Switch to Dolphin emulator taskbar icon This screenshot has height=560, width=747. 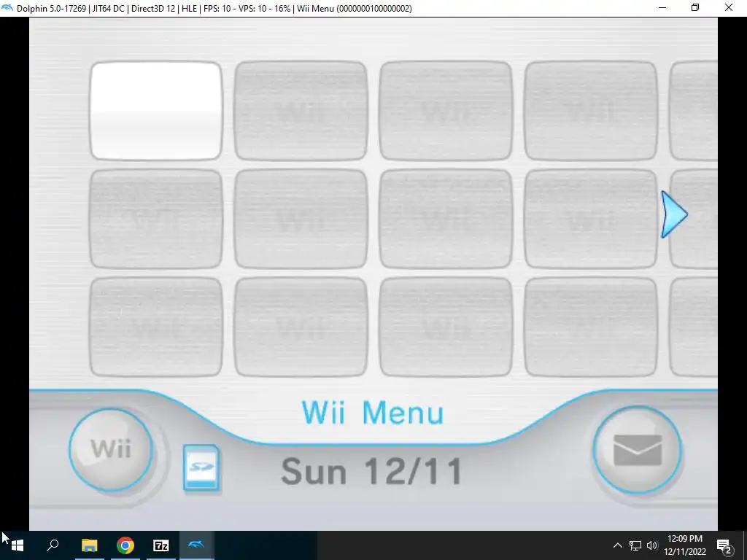point(196,545)
